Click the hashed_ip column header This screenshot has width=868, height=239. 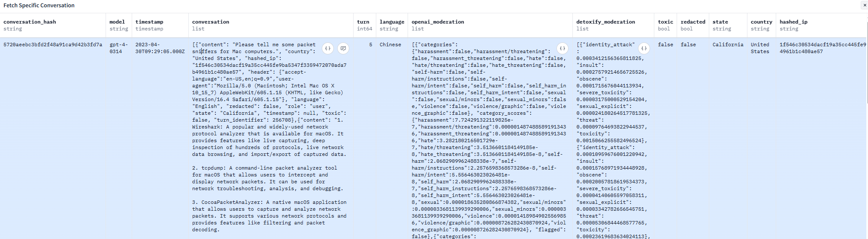821,25
